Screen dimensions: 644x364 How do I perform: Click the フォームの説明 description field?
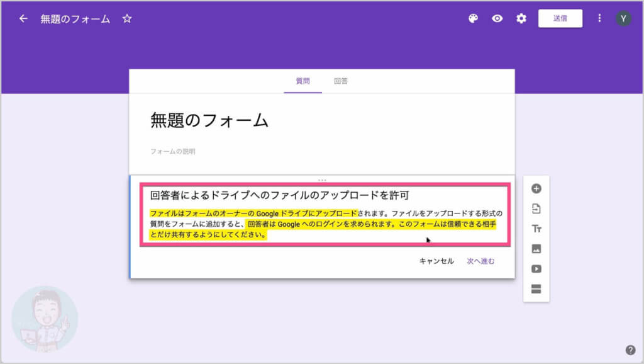pyautogui.click(x=173, y=152)
